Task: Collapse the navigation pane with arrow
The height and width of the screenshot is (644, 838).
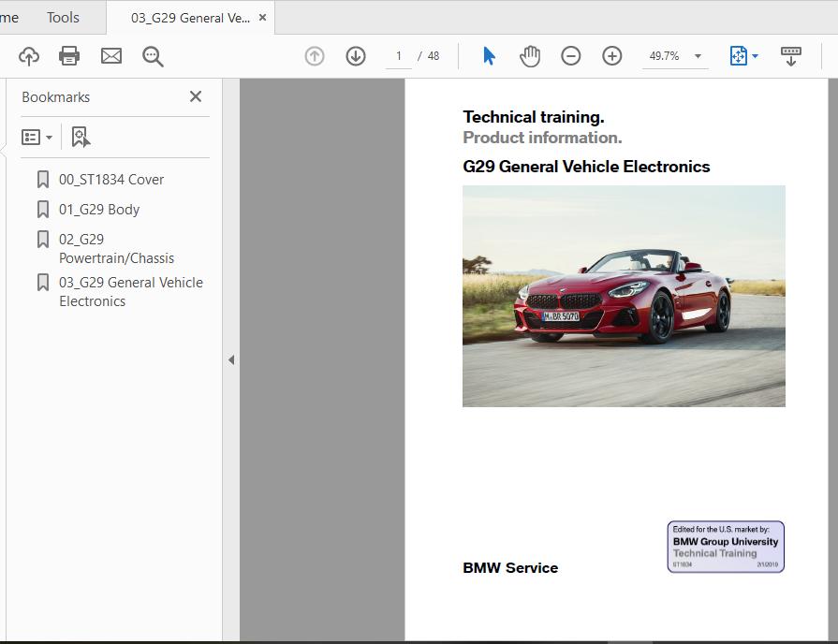Action: [x=231, y=360]
